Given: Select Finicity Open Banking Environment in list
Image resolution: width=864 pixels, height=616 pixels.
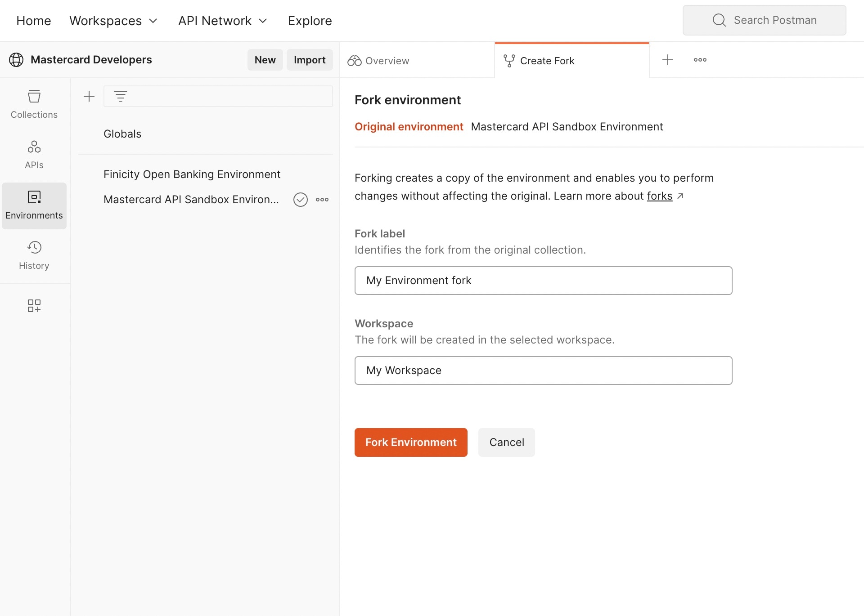Looking at the screenshot, I should click(192, 174).
